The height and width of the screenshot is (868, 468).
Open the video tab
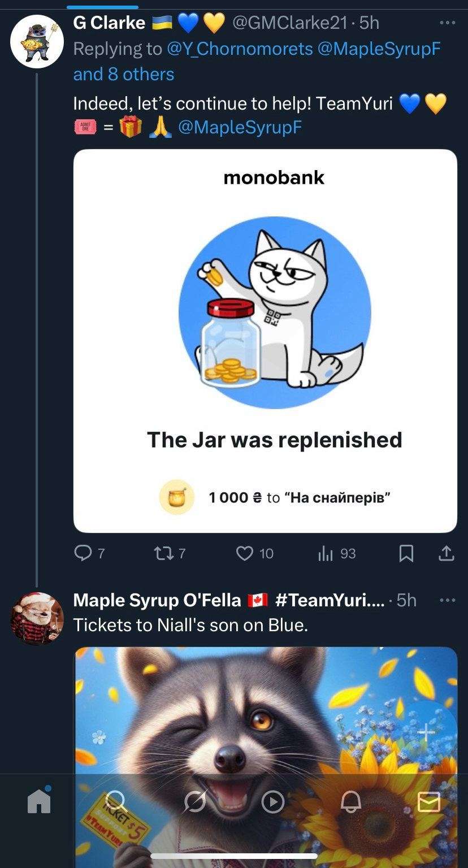[x=273, y=801]
